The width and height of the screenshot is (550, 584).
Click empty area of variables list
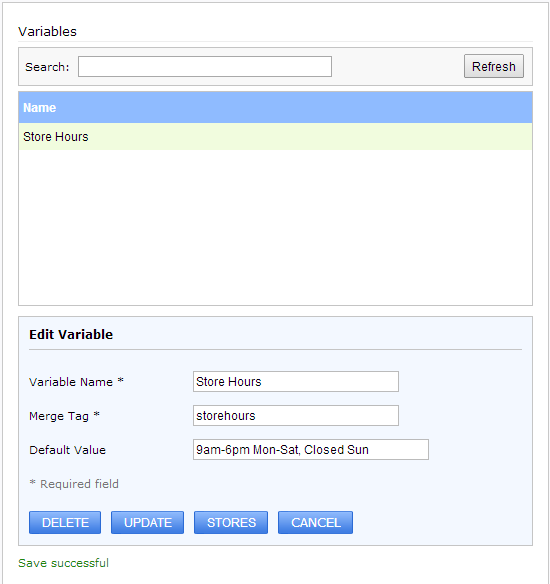click(x=276, y=227)
